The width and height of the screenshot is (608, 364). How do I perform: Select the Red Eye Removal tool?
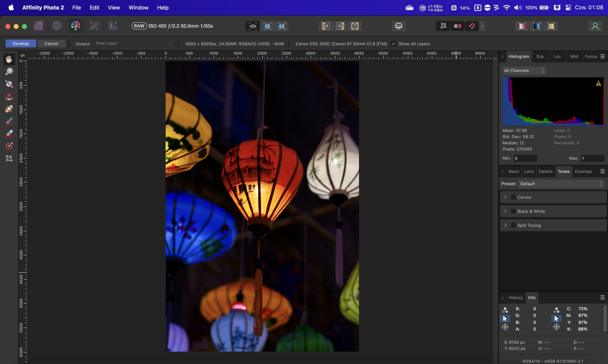[x=9, y=96]
